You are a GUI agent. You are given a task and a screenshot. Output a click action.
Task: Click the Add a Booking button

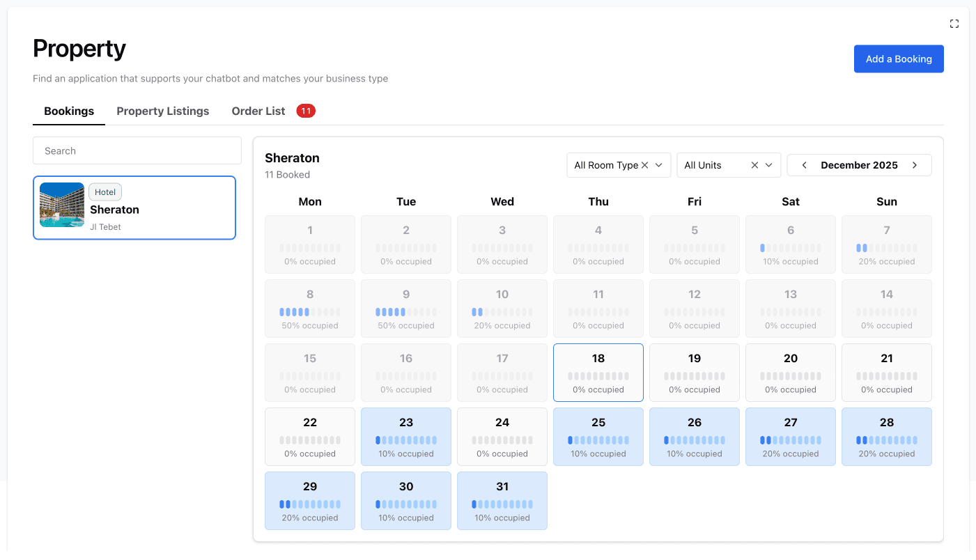pyautogui.click(x=899, y=59)
